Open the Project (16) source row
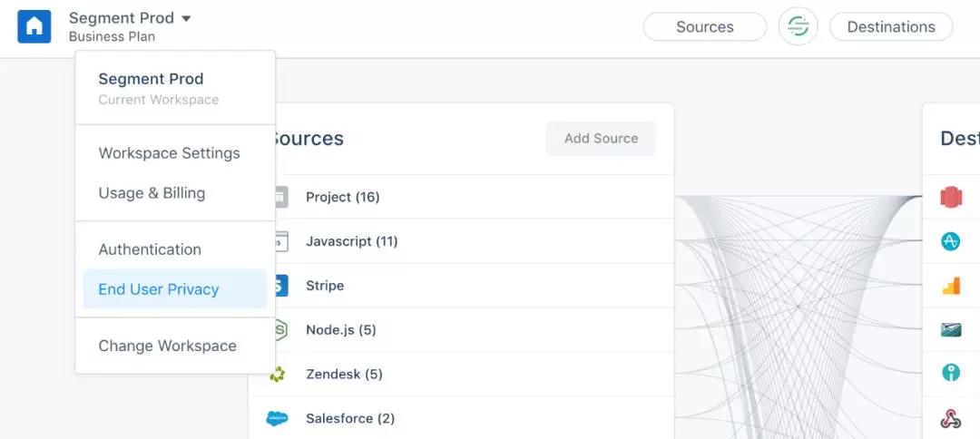The height and width of the screenshot is (439, 980). point(343,197)
